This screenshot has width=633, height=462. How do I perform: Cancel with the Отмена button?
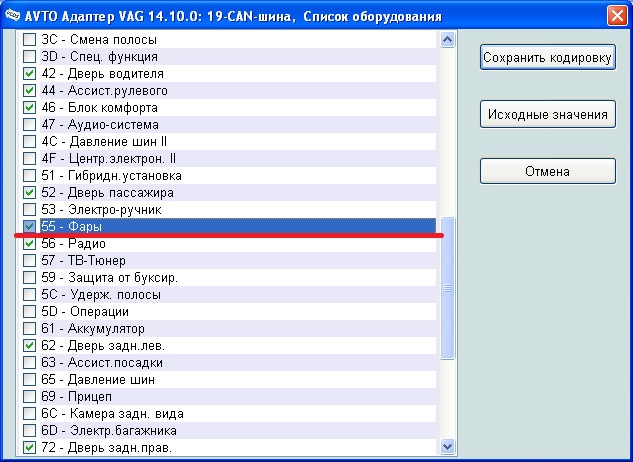click(548, 171)
